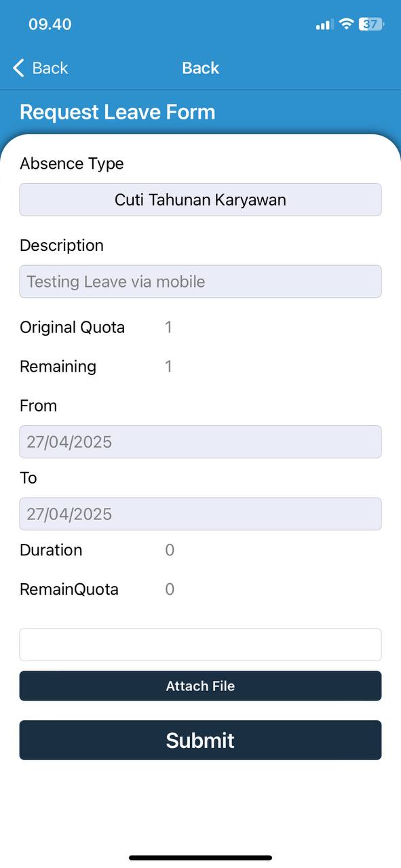Tap the battery indicator showing 37
This screenshot has width=401, height=868.
click(372, 24)
